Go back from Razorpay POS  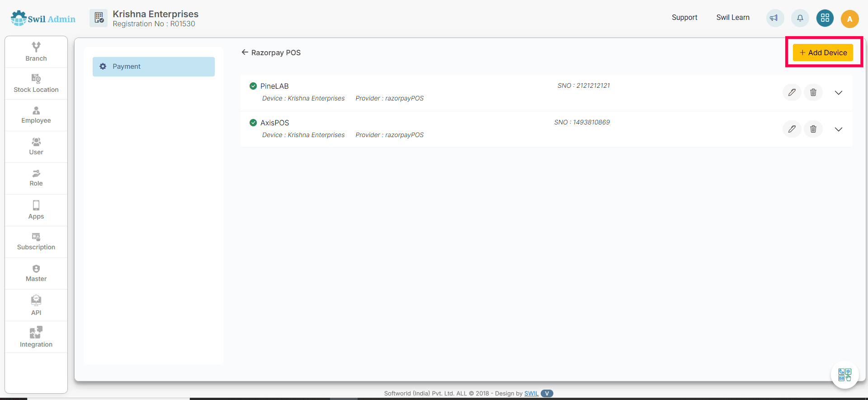245,52
